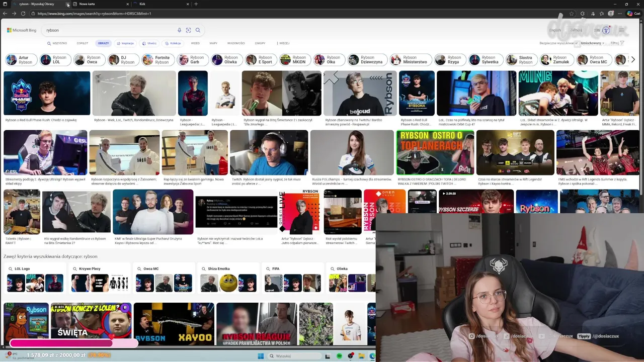Select the Fortnite Rybson suggestion chip
The image size is (644, 362).
(158, 60)
